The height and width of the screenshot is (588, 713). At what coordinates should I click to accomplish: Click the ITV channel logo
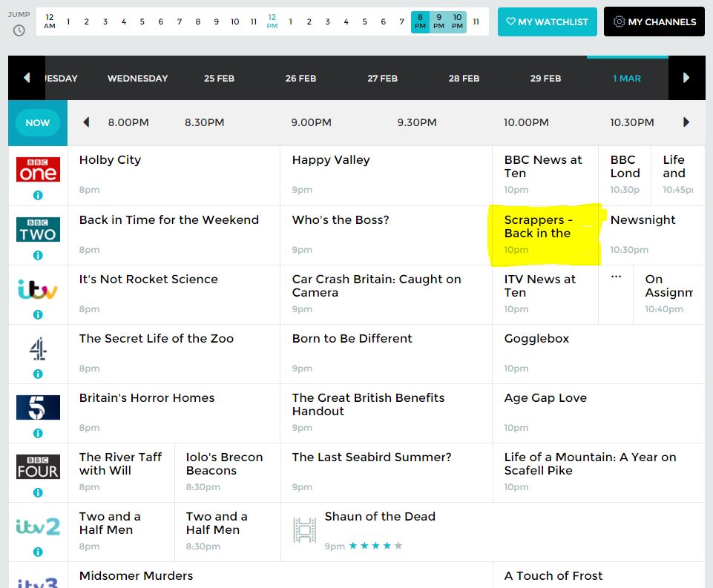[x=38, y=289]
